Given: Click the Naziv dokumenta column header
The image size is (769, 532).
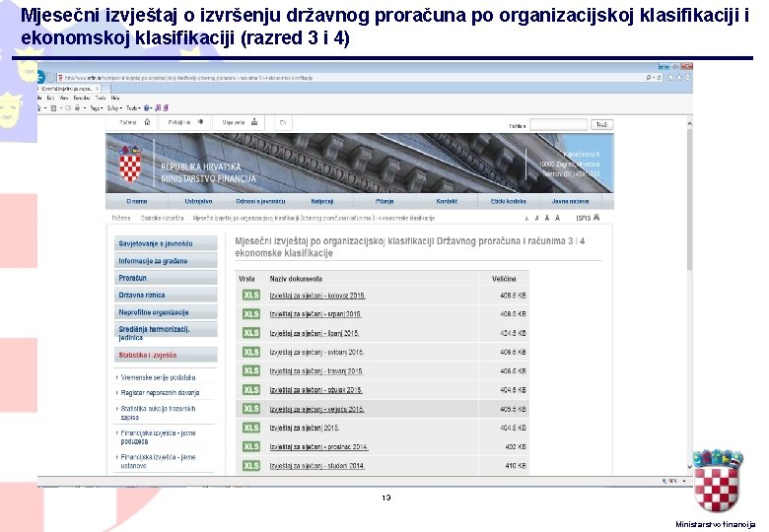Looking at the screenshot, I should click(x=296, y=279).
